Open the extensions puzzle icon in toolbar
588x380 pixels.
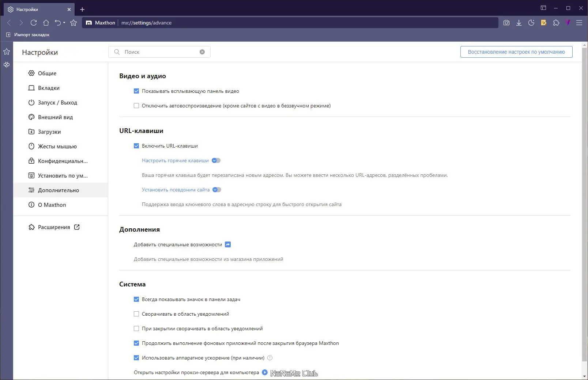(x=556, y=23)
